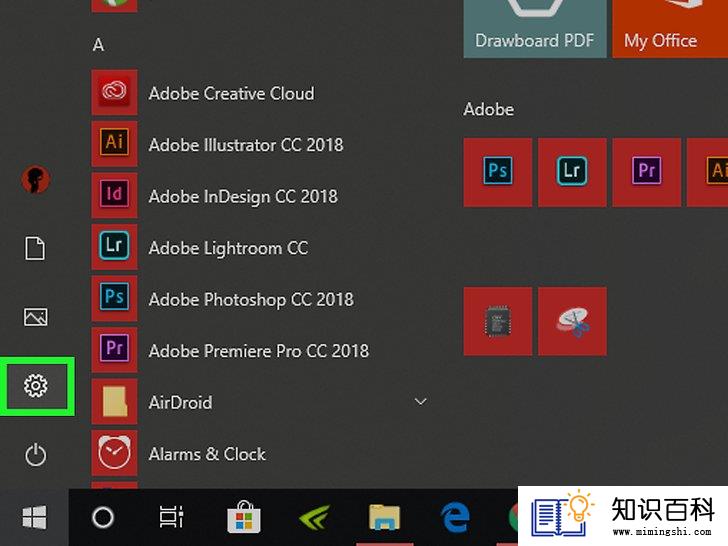Open the Photoshop tile in Adobe group
This screenshot has height=546, width=728.
pos(498,172)
